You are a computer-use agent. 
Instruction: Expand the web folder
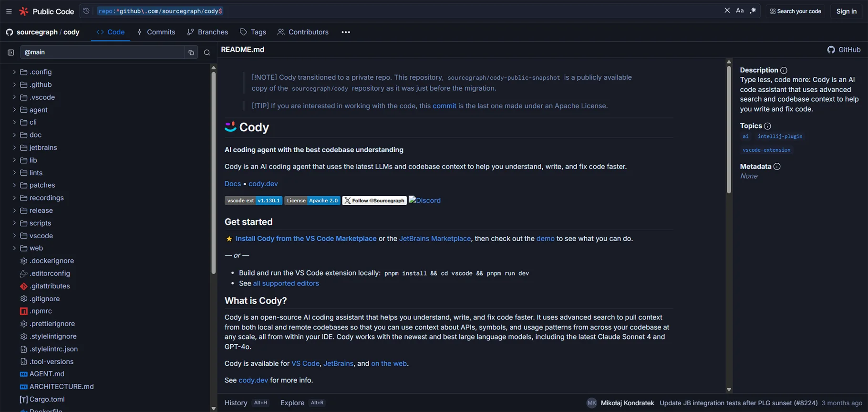[14, 248]
